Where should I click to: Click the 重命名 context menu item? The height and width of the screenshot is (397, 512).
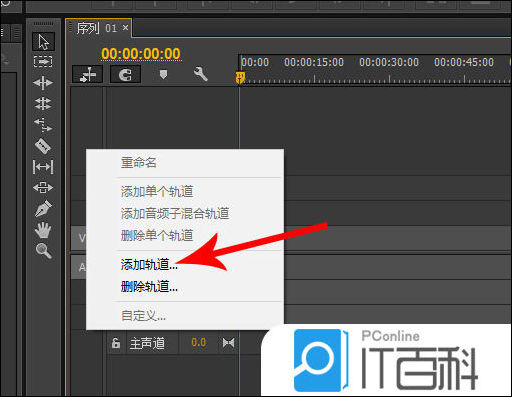coord(139,163)
